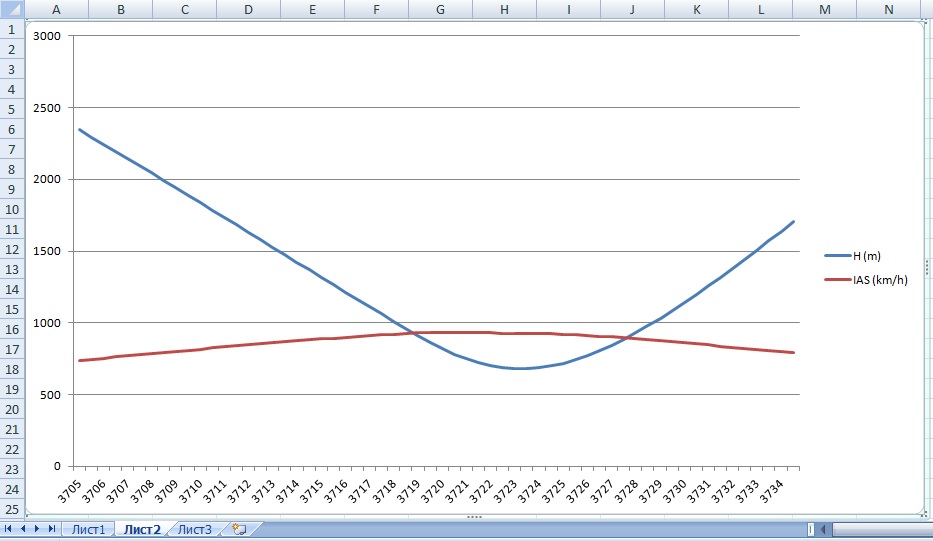Jump to last sheet using navigation arrow

[52, 529]
